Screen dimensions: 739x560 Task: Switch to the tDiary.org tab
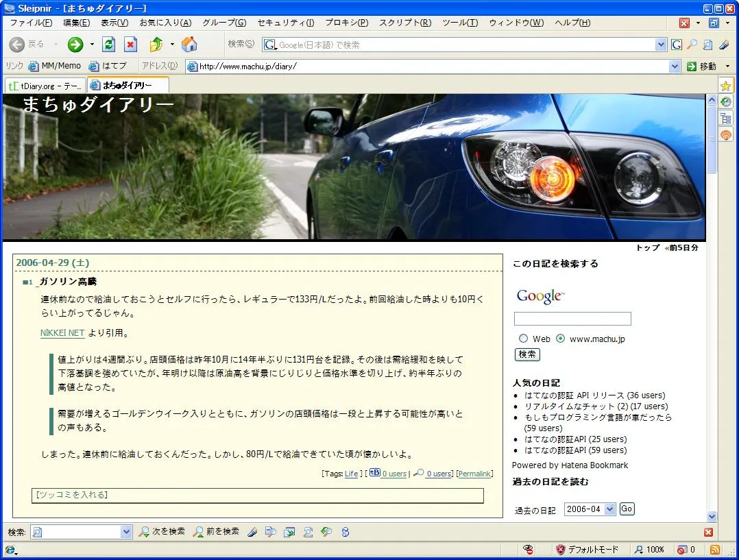(45, 86)
